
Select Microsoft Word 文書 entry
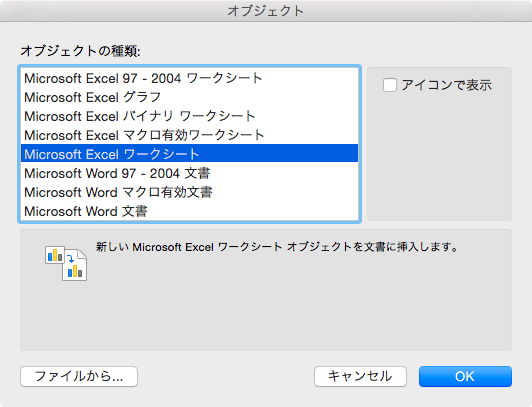(x=189, y=211)
